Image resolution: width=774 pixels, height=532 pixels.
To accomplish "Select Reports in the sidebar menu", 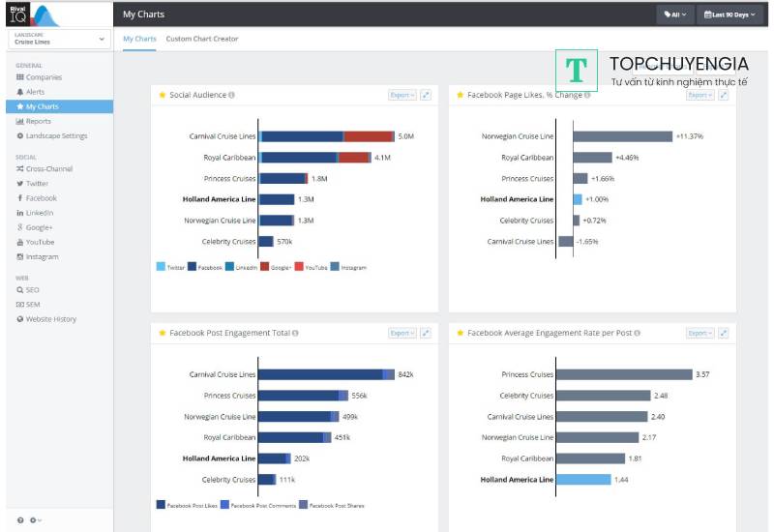I will (39, 121).
